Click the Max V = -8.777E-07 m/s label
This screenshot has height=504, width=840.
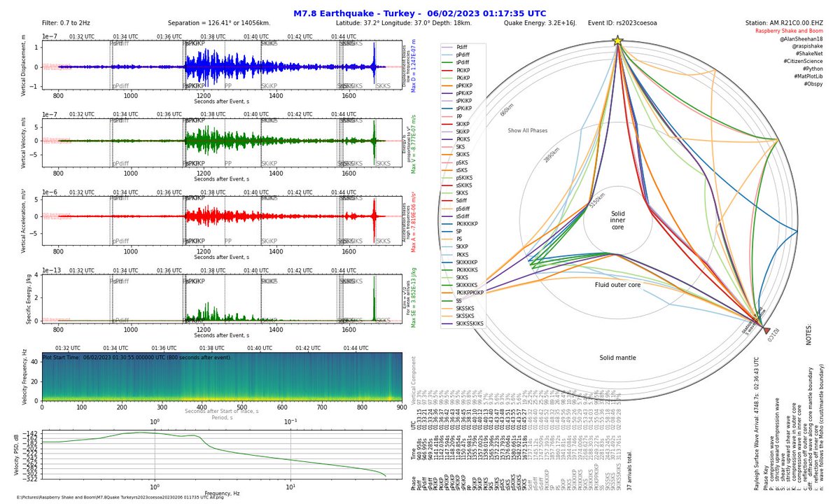click(413, 143)
